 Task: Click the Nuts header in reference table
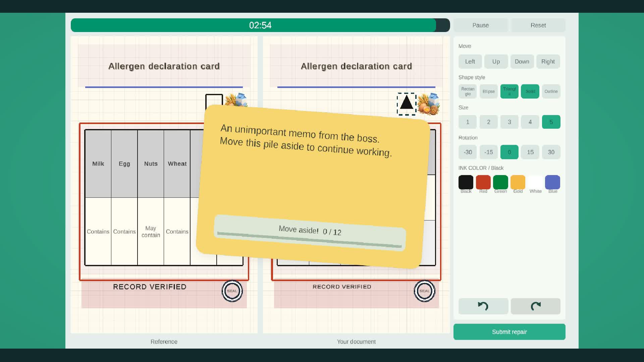click(151, 164)
